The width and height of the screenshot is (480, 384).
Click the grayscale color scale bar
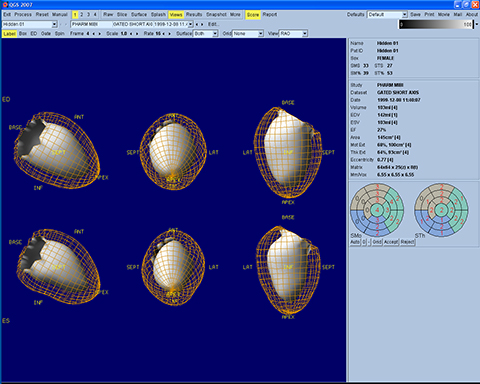[x=435, y=24]
